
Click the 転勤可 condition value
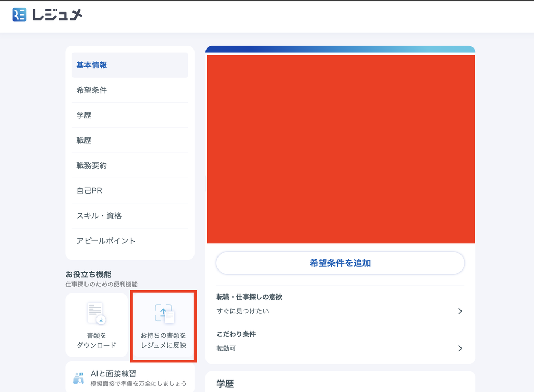click(x=226, y=348)
